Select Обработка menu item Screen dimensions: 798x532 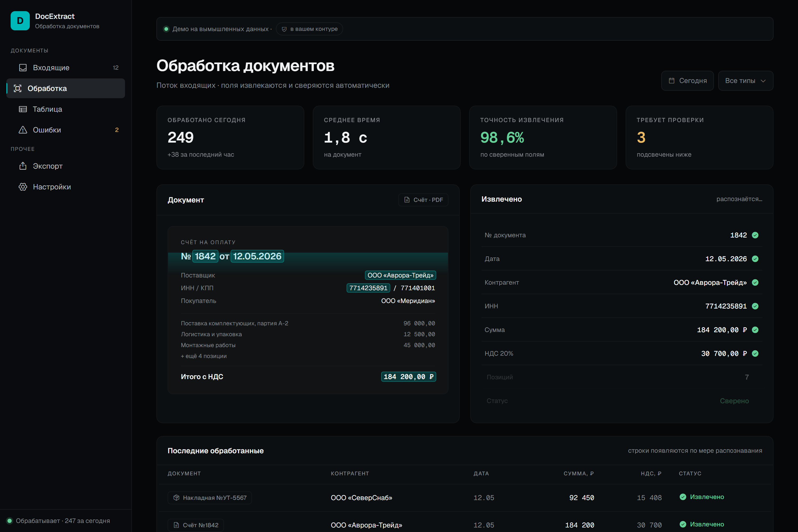tap(65, 88)
